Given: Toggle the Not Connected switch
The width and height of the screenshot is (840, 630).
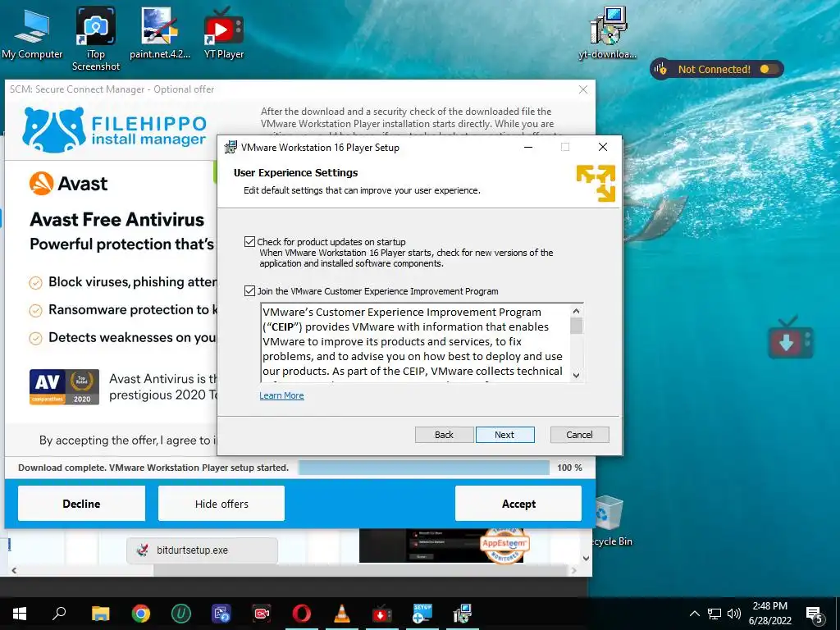Looking at the screenshot, I should point(768,69).
